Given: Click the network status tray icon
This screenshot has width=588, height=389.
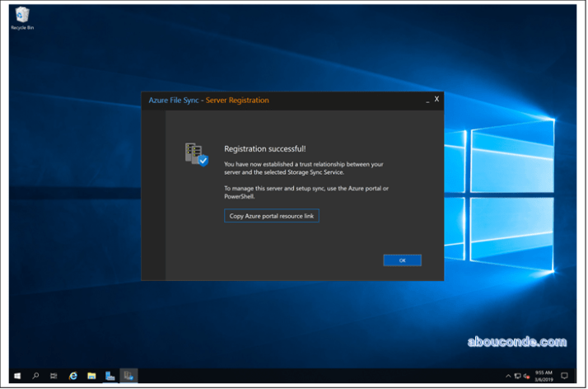Looking at the screenshot, I should coord(517,376).
